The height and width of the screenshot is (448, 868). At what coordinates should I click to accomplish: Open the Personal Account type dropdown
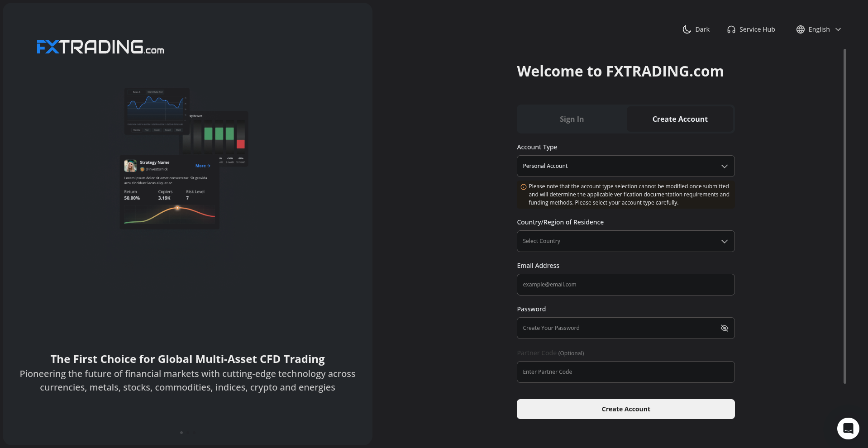pos(625,166)
